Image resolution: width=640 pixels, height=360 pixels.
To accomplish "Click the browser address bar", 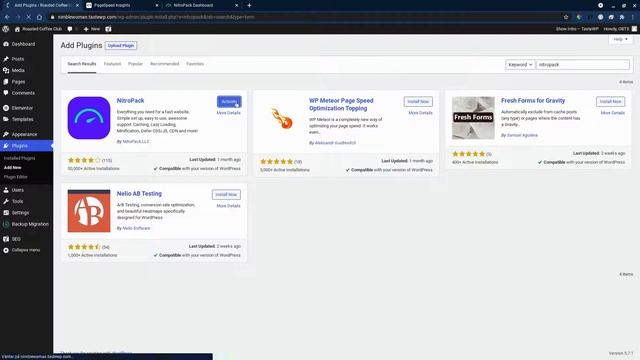I will pyautogui.click(x=306, y=17).
